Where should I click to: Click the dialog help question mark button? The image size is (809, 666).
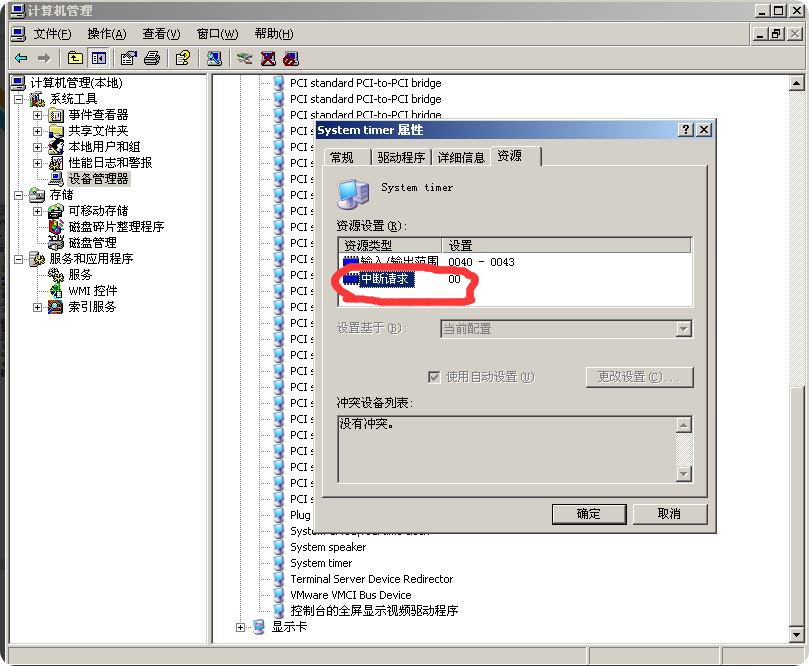pos(686,129)
